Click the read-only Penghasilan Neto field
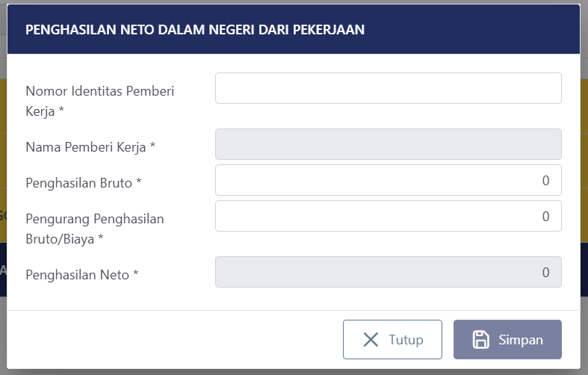The image size is (588, 375). (388, 272)
